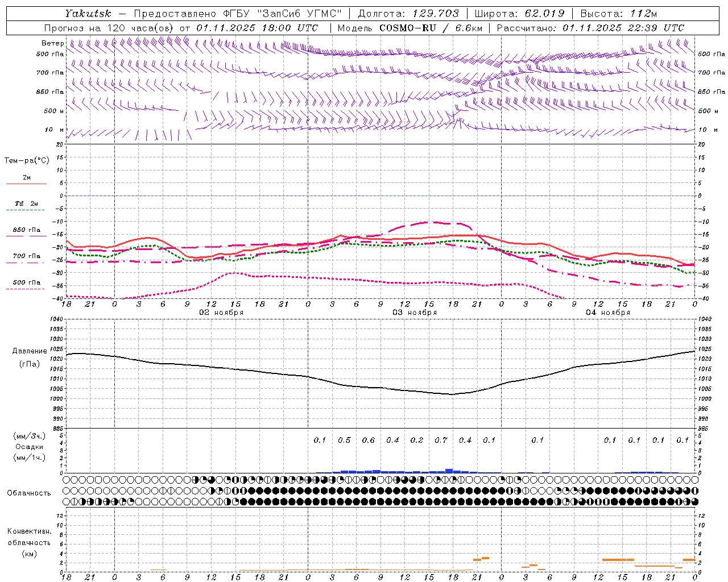
Task: Click the 'Td 2м' dew point legend entry
Action: 26,203
